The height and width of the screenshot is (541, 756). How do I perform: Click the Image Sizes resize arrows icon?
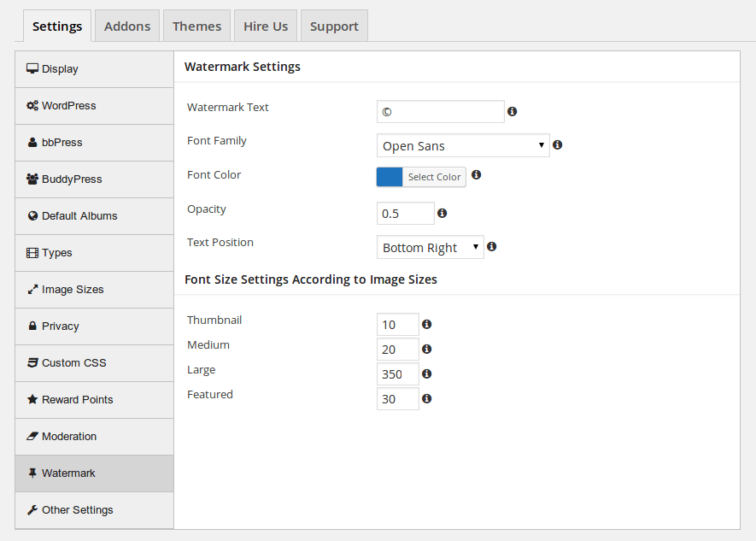click(x=32, y=290)
